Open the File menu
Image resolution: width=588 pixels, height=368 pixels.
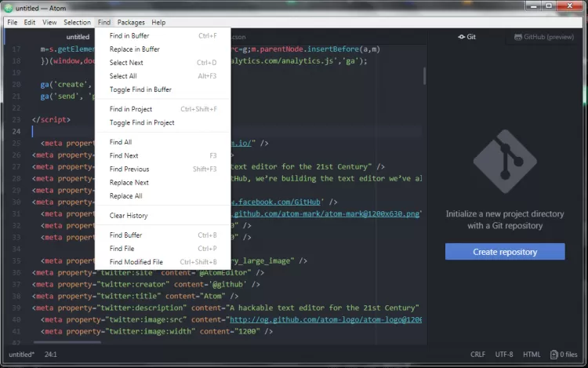pyautogui.click(x=13, y=22)
